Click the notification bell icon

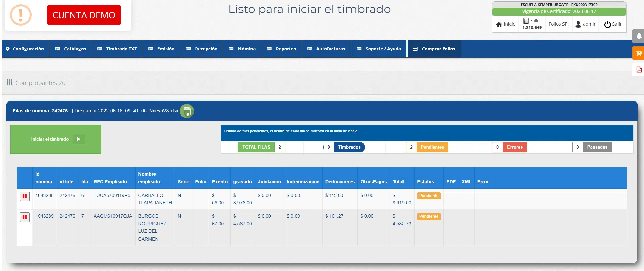point(639,36)
